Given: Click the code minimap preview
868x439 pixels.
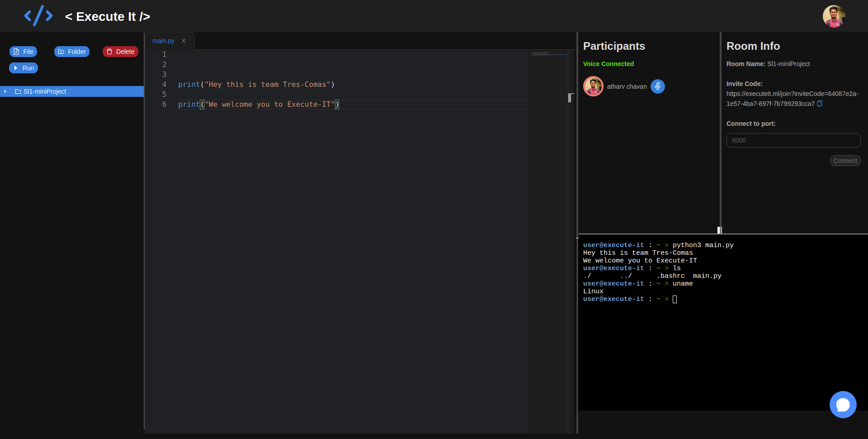Looking at the screenshot, I should coord(549,54).
